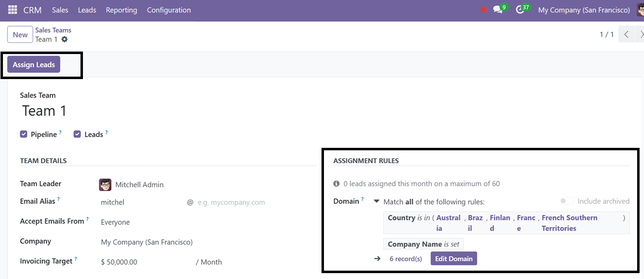Click the Sales Team name field Team 1
This screenshot has height=279, width=644.
[x=44, y=111]
